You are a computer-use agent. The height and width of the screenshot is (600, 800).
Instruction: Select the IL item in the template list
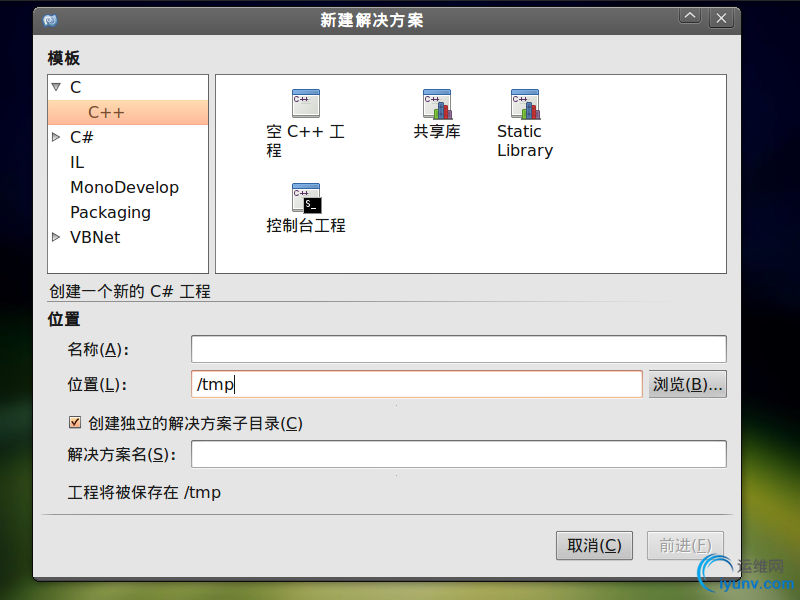click(76, 162)
